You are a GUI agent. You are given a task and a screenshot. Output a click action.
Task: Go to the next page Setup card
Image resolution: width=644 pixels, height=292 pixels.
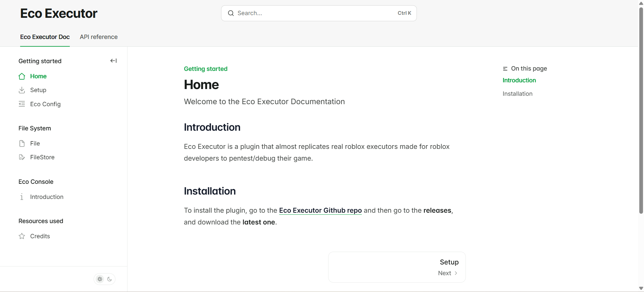click(x=397, y=267)
